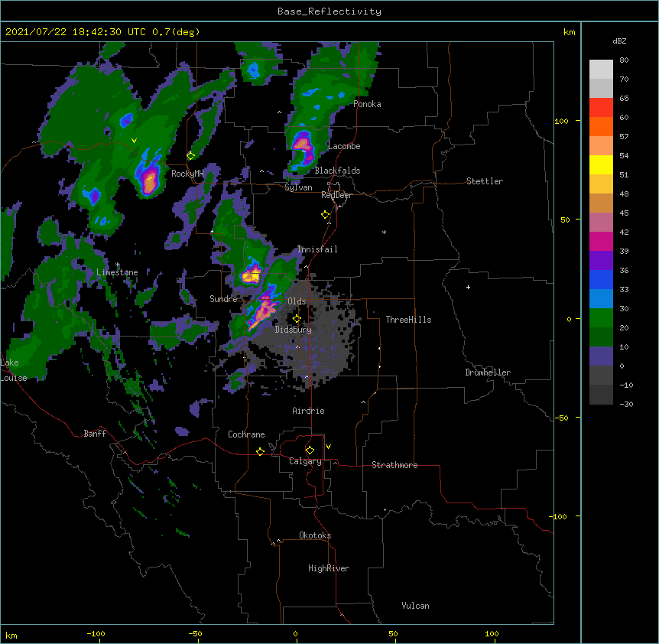Click the Base_Reflectivity title text

[x=329, y=11]
